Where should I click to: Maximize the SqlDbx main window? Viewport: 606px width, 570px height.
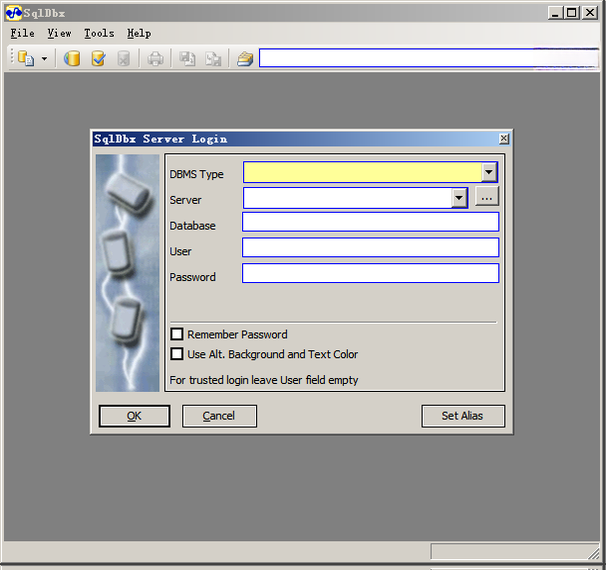tap(572, 13)
